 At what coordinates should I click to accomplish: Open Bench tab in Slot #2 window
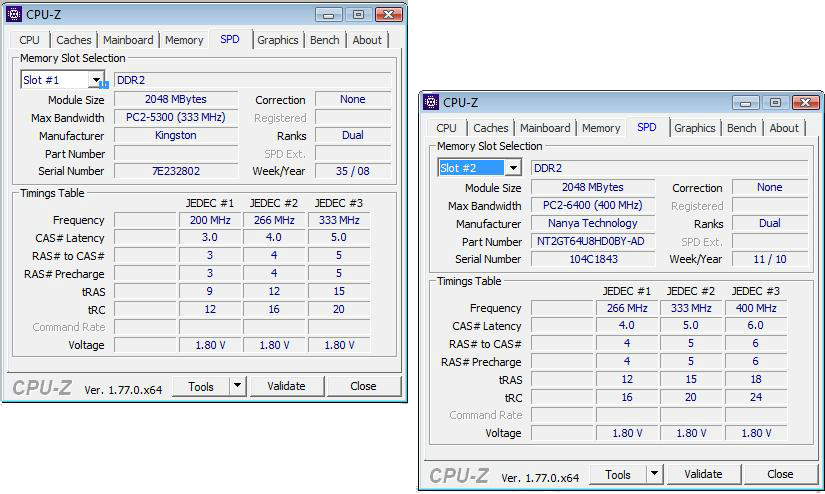tap(741, 128)
